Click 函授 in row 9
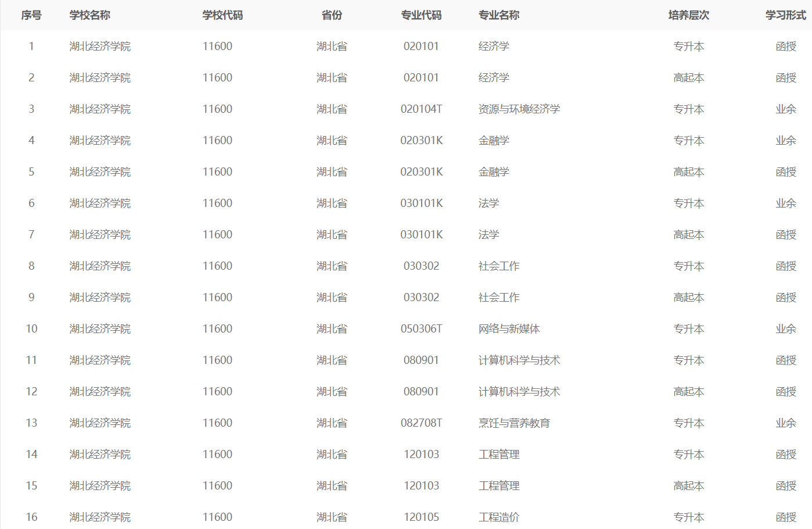The height and width of the screenshot is (529, 812). [786, 298]
